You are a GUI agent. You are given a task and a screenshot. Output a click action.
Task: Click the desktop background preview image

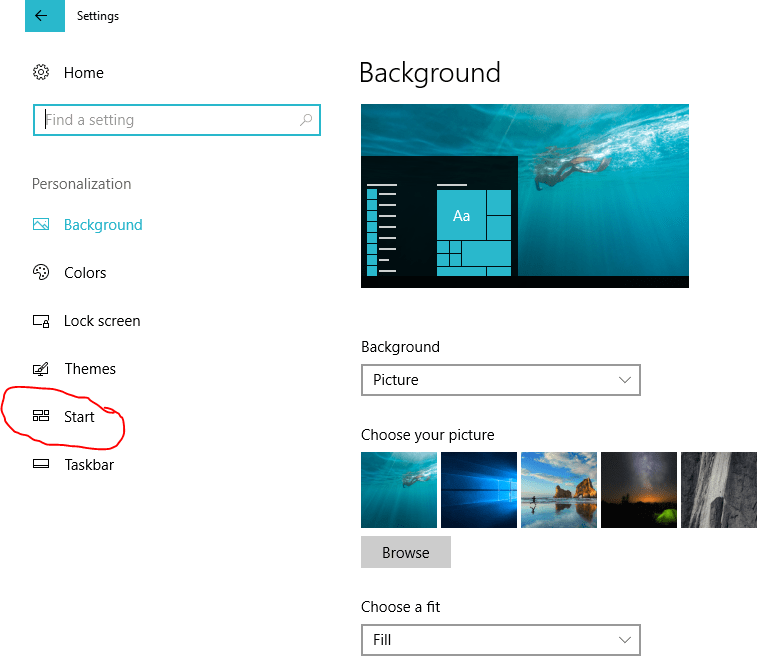coord(525,196)
